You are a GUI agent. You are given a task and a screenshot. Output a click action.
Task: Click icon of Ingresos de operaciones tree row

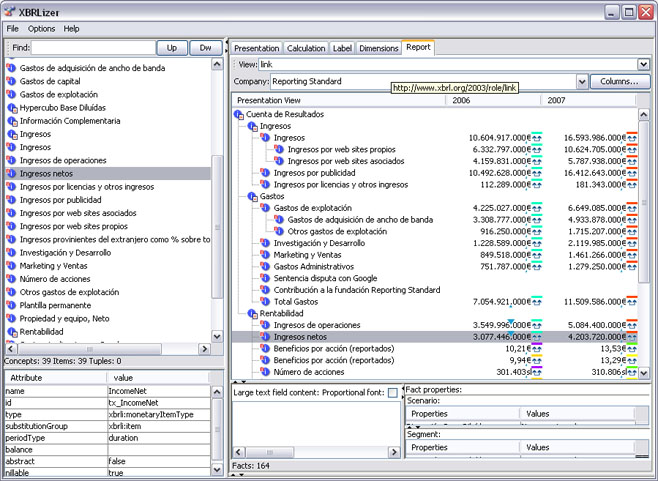tap(265, 325)
